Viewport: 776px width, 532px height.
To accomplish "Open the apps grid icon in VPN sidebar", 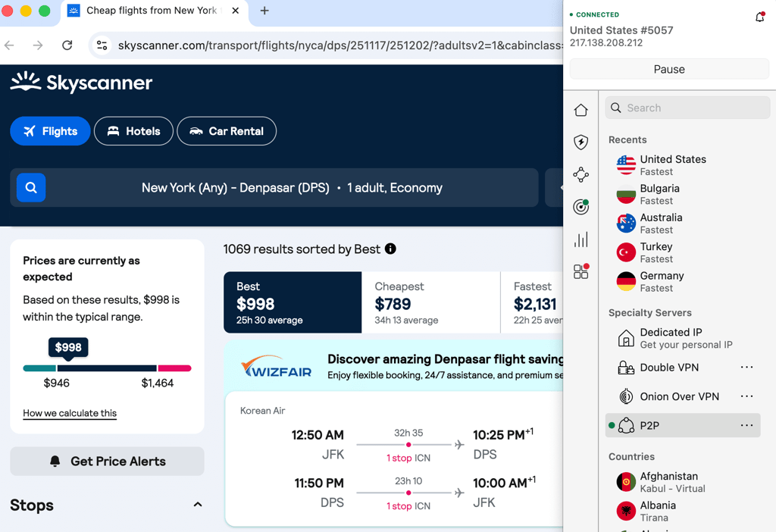I will click(x=581, y=271).
